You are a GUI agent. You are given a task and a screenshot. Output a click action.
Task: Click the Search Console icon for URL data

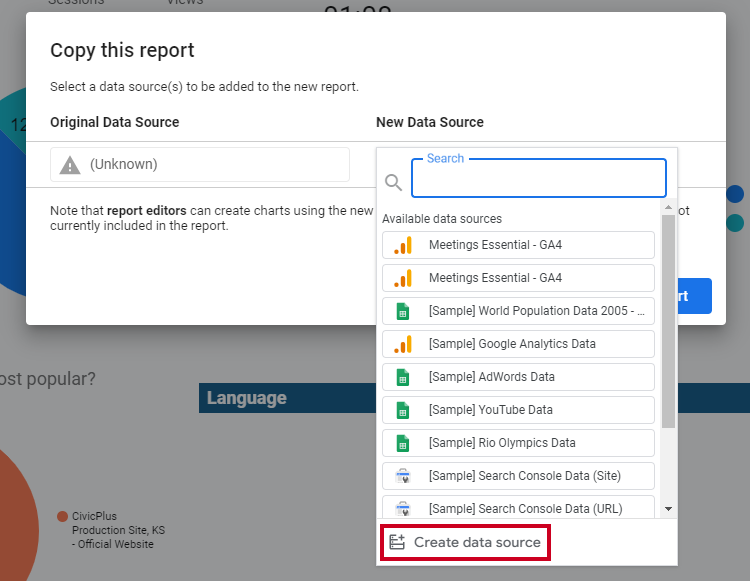[x=403, y=509]
